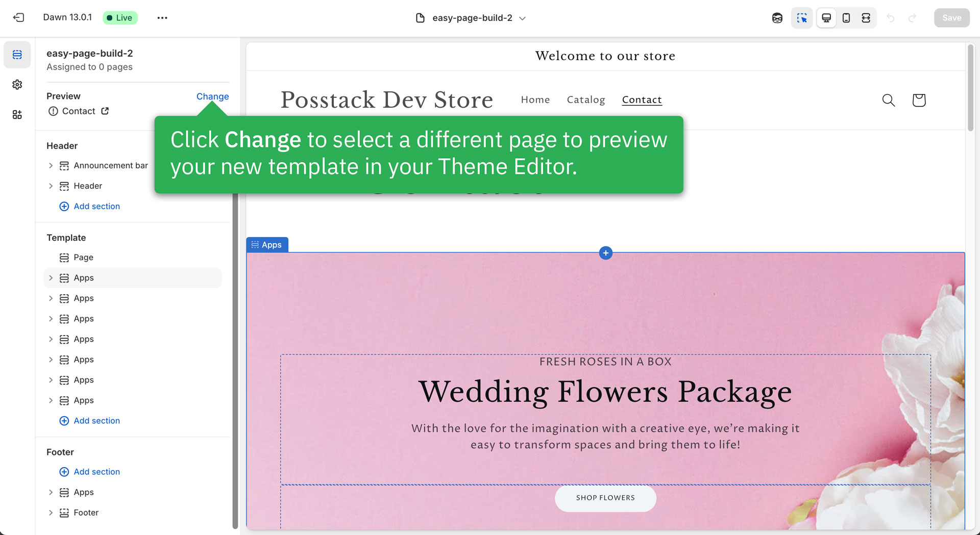Open the three-dots more actions menu

[x=162, y=18]
